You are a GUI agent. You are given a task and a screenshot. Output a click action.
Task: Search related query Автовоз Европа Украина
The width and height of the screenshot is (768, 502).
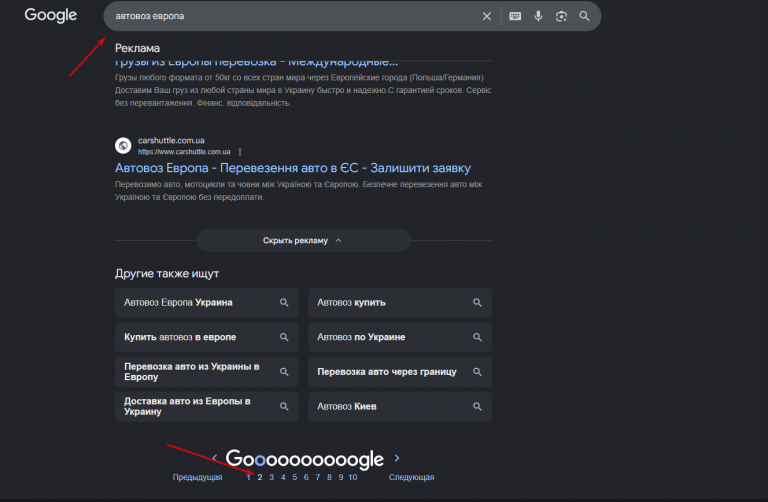point(207,303)
